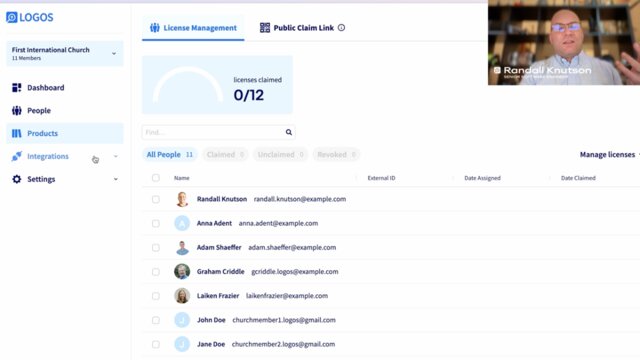
Task: Click email churchmember2.logos@gmail.com
Action: tap(283, 344)
